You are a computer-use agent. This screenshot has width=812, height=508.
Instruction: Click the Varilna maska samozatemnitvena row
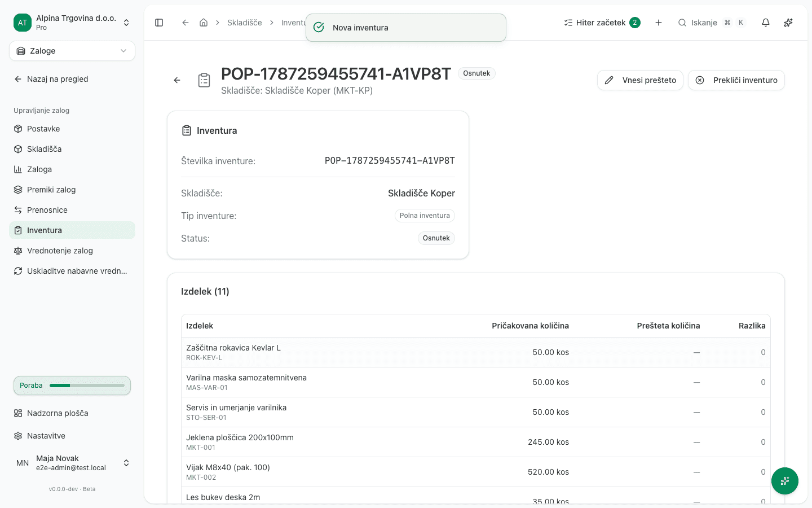pyautogui.click(x=476, y=382)
